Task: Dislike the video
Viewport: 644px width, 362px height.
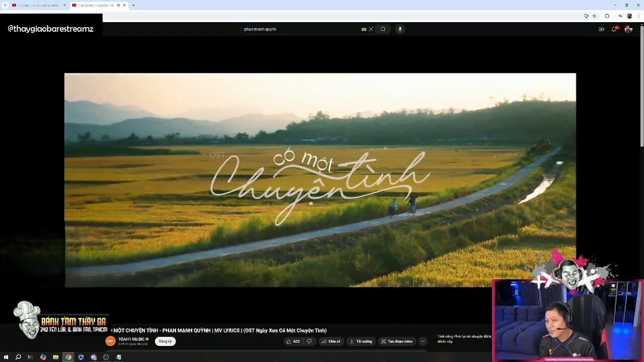Action: pos(309,341)
